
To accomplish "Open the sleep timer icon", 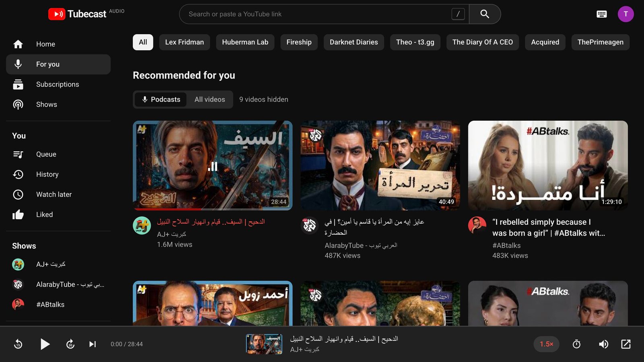I will pyautogui.click(x=576, y=344).
